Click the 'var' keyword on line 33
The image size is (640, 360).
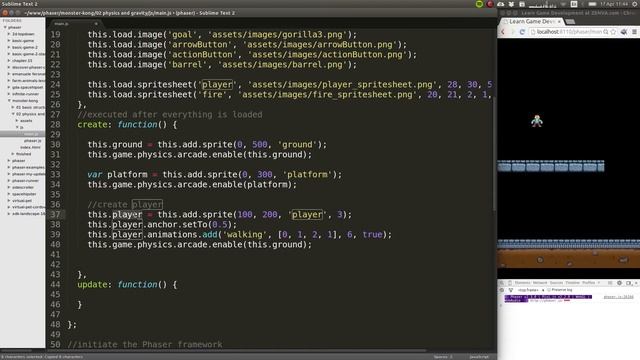pyautogui.click(x=95, y=175)
